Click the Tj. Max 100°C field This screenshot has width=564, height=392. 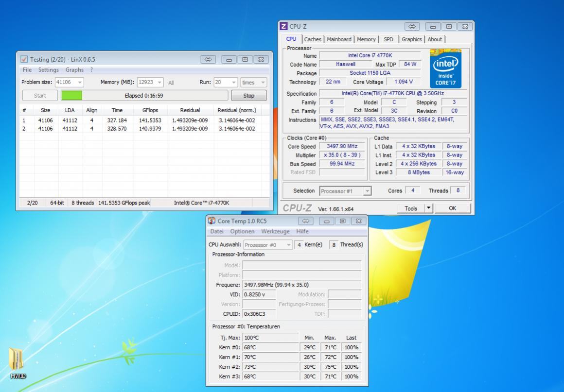point(270,338)
